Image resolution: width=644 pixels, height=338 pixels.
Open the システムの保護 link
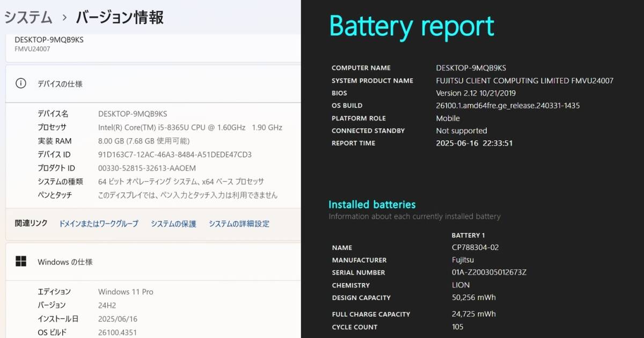click(173, 224)
